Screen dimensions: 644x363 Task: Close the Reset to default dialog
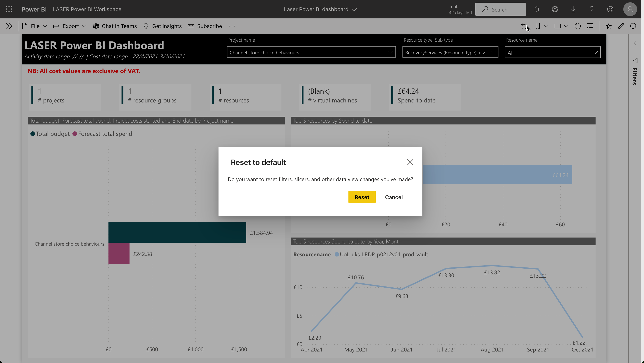[x=410, y=162]
